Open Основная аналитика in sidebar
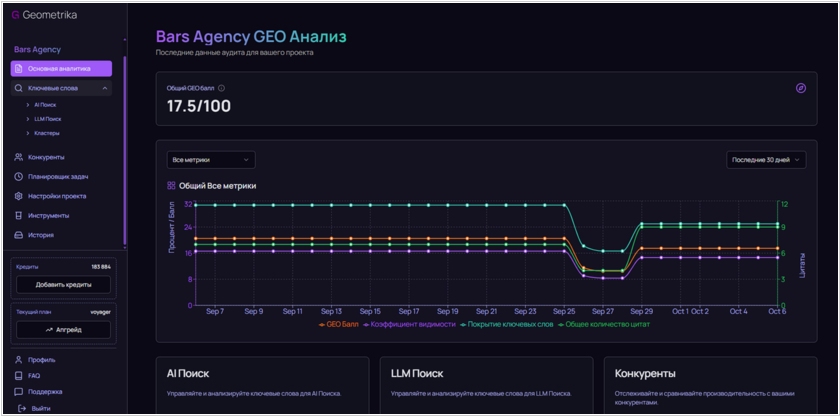Screen dimensions: 840x416 click(61, 68)
